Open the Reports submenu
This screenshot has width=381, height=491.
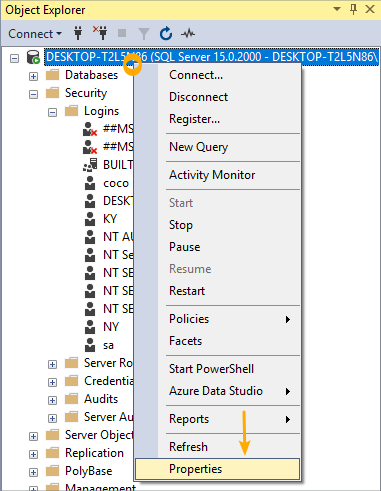click(x=217, y=419)
